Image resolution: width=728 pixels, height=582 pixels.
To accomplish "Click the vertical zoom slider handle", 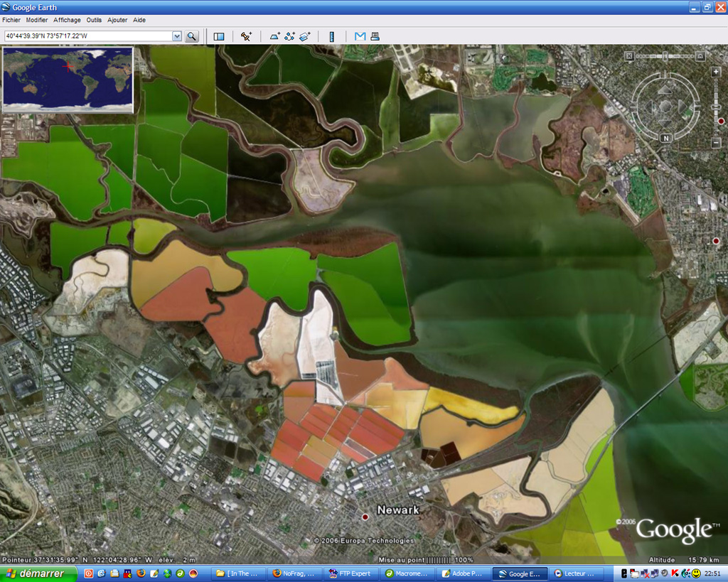I will [715, 107].
